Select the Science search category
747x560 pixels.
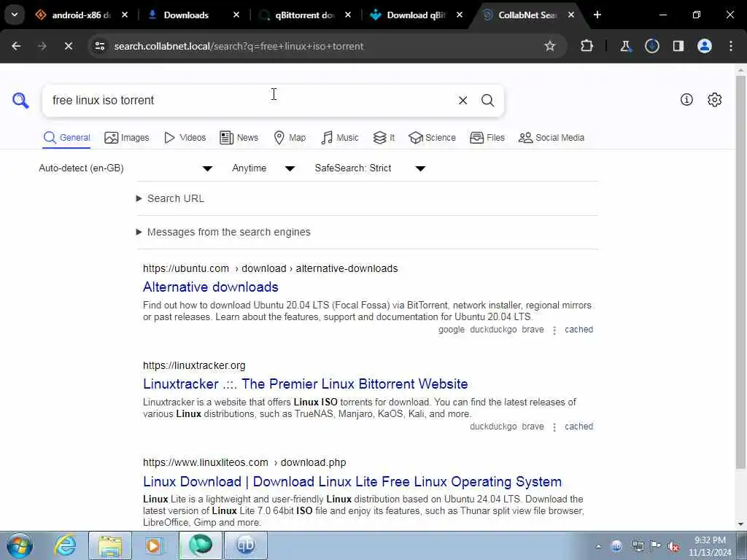point(432,138)
